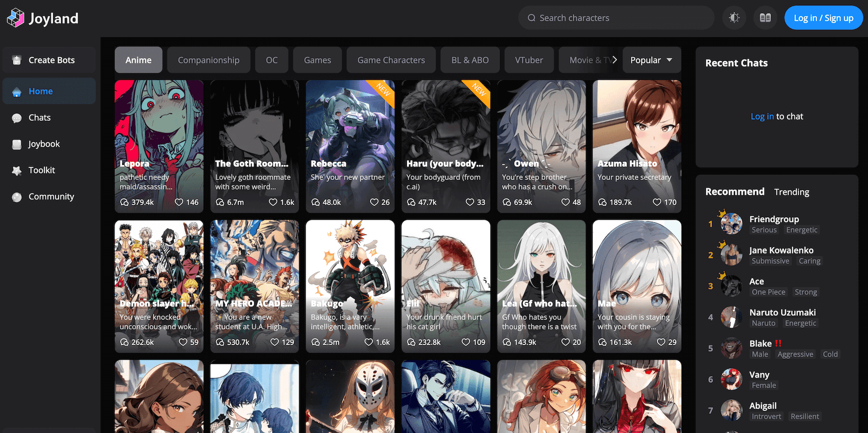Click heart icon on Mae card
This screenshot has height=433, width=868.
tap(661, 342)
